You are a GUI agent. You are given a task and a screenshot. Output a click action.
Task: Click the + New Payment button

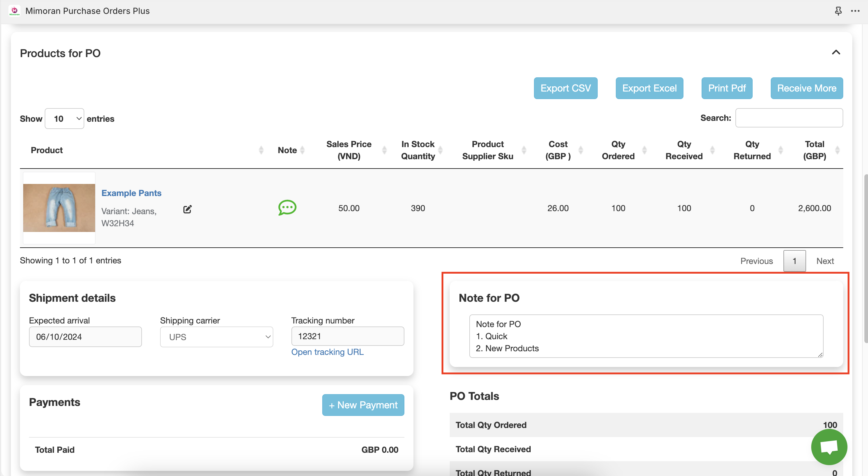(363, 404)
